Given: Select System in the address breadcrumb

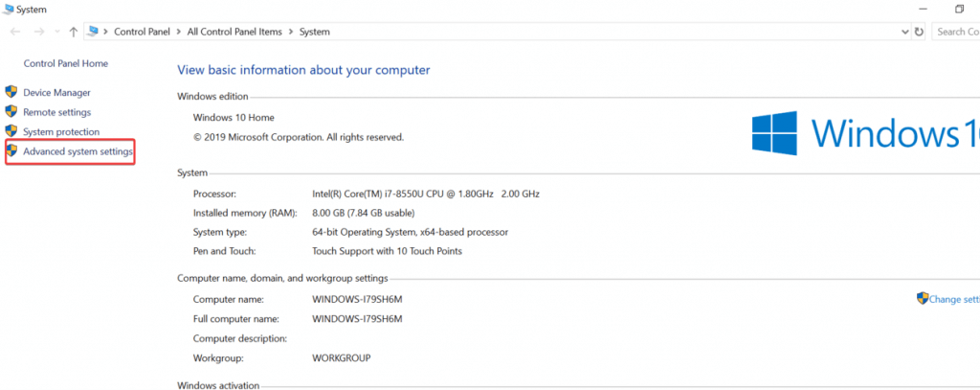Looking at the screenshot, I should pyautogui.click(x=314, y=32).
